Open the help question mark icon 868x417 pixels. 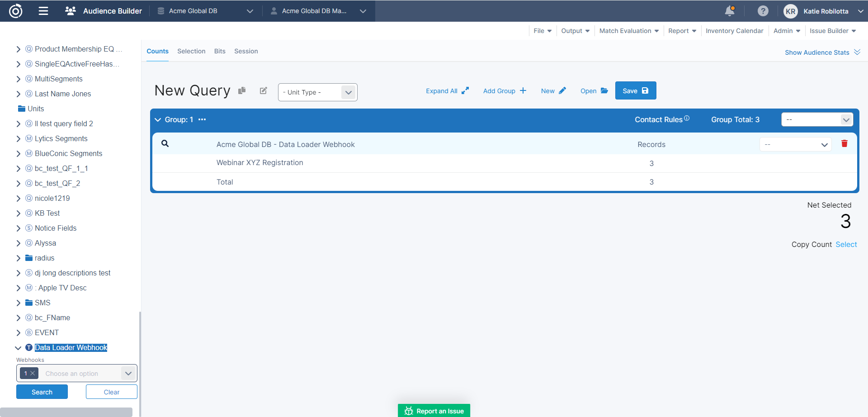[763, 11]
